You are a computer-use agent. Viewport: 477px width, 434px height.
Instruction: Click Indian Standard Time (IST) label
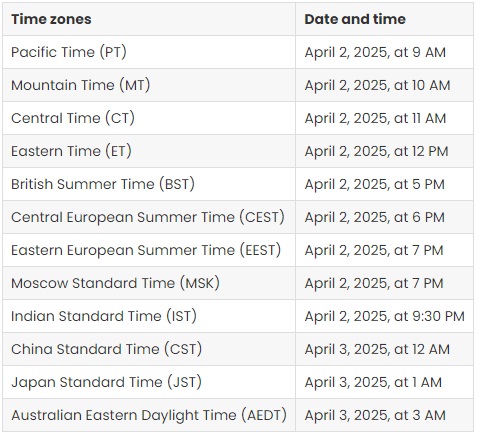point(104,316)
